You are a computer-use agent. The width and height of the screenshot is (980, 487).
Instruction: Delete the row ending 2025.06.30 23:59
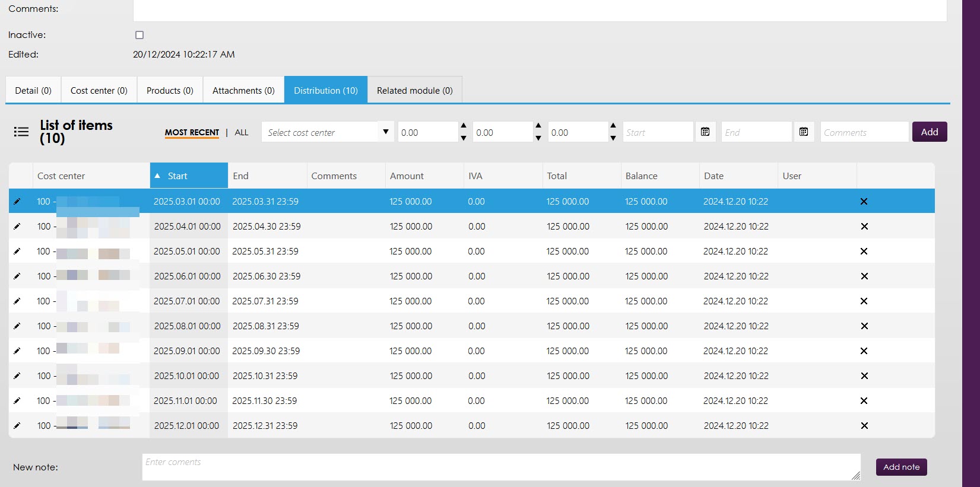tap(864, 276)
